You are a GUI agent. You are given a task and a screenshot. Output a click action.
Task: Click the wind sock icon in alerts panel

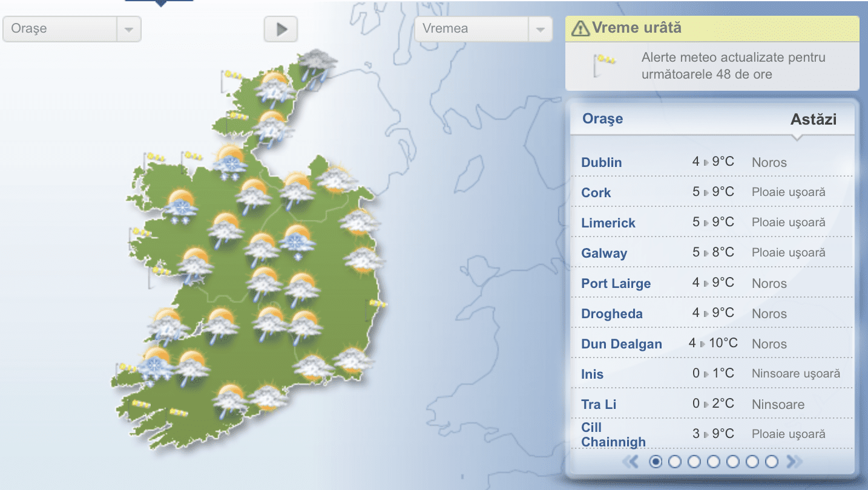(605, 60)
